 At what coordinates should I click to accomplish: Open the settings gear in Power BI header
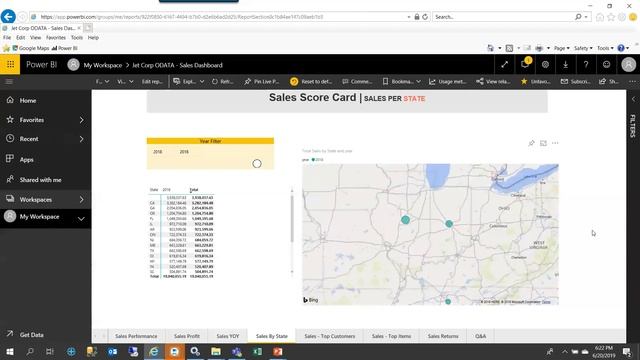pos(545,64)
